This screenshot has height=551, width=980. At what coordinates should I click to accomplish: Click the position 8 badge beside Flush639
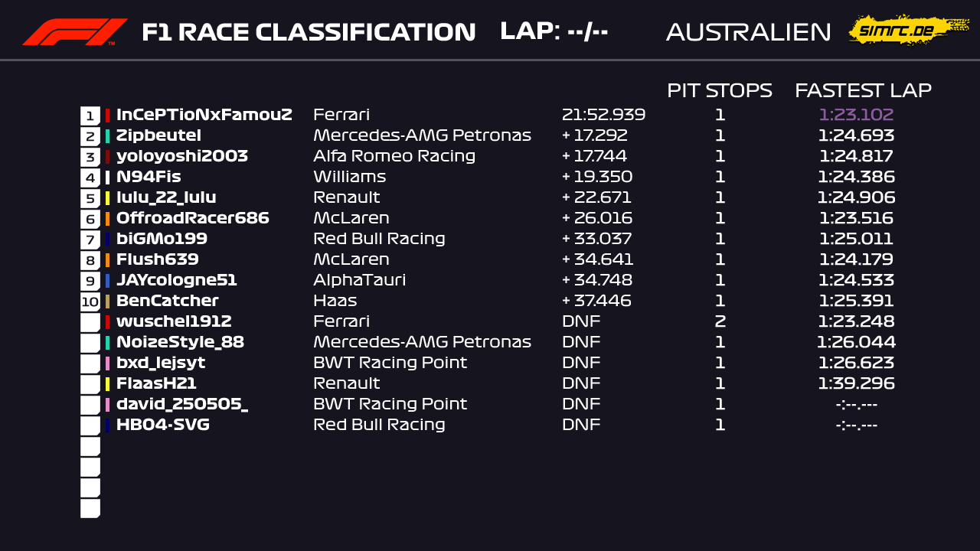[x=90, y=260]
